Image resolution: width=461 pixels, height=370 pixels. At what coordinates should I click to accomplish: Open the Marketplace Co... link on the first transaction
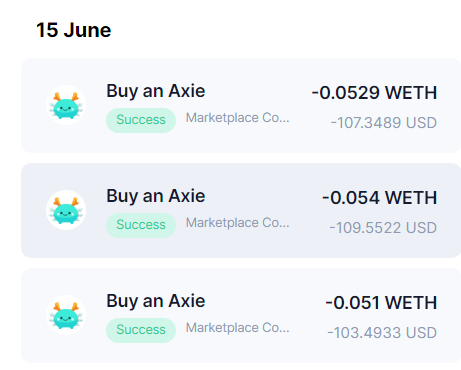coord(237,118)
